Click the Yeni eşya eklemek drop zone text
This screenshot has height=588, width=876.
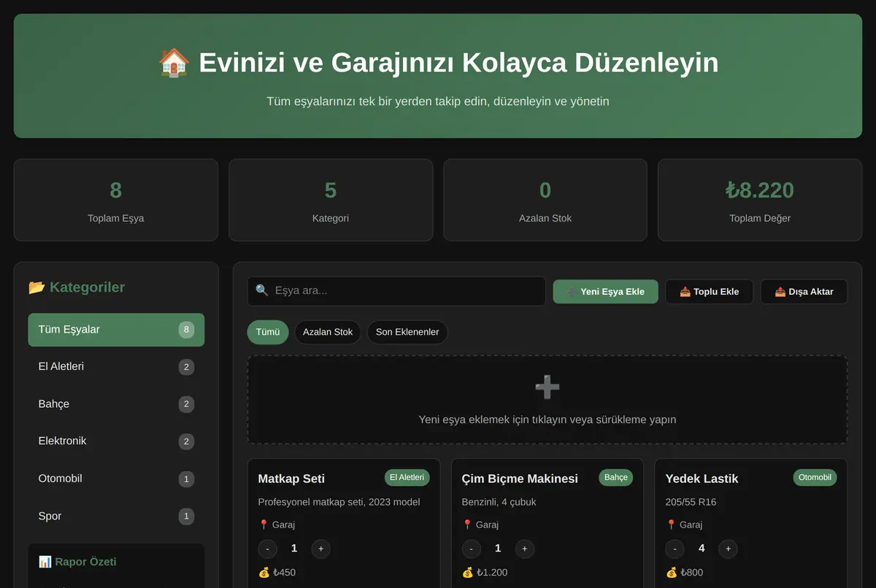(x=547, y=419)
